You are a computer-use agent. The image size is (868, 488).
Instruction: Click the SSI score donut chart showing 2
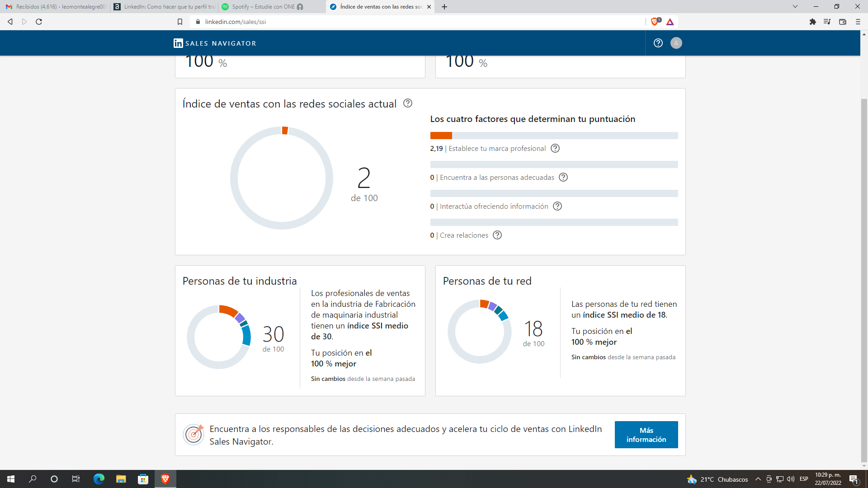click(281, 178)
